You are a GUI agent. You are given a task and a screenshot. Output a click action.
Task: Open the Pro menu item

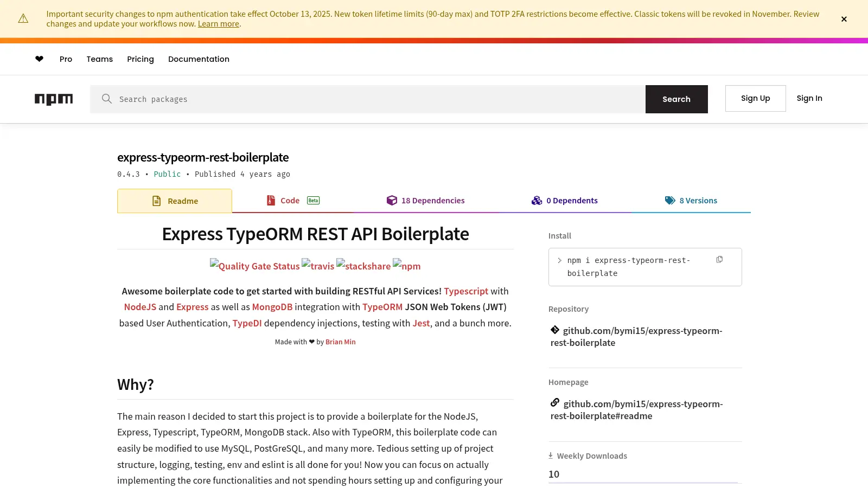[66, 59]
